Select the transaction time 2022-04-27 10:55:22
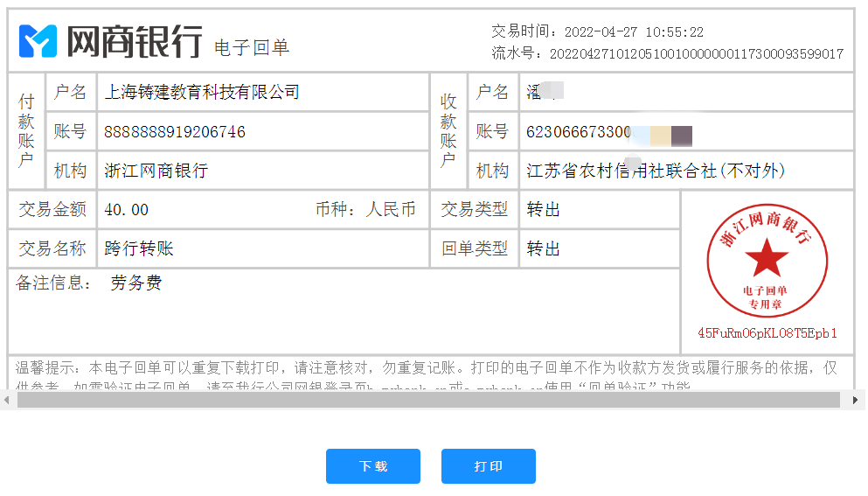 coord(634,32)
